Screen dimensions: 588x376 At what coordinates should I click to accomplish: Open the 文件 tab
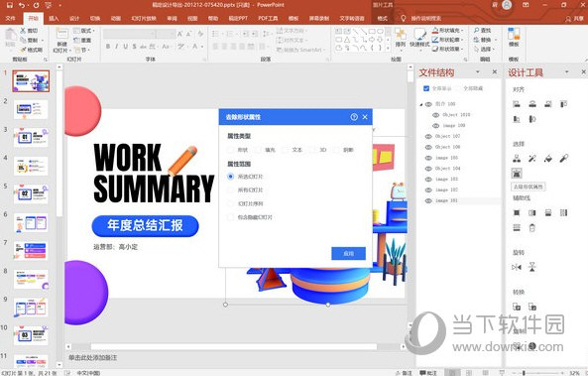11,18
